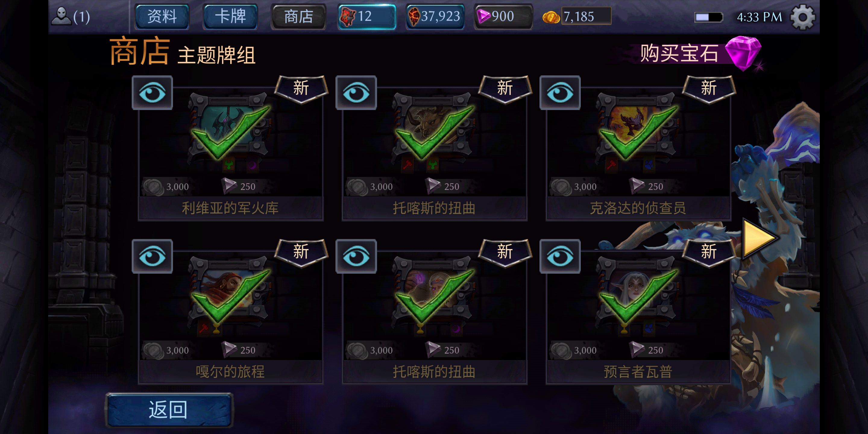Tap the gold coins 7,185 counter
The height and width of the screenshot is (434, 868).
(577, 17)
